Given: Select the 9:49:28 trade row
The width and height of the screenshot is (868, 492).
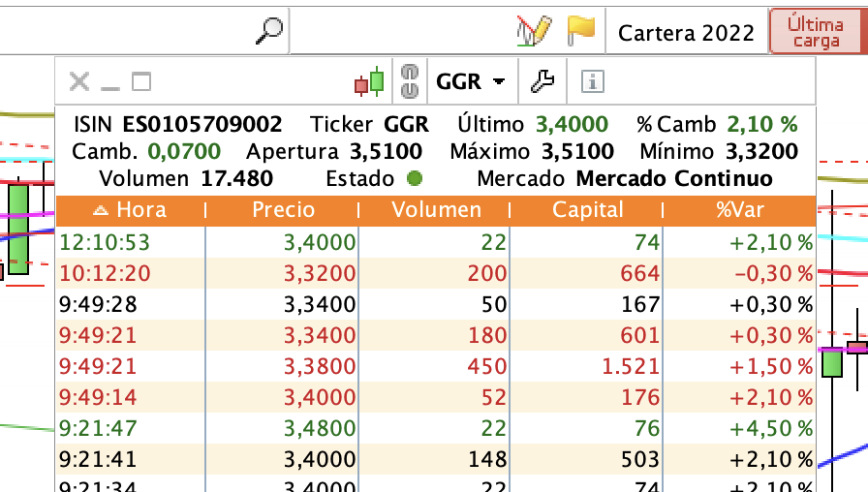Looking at the screenshot, I should pos(436,304).
